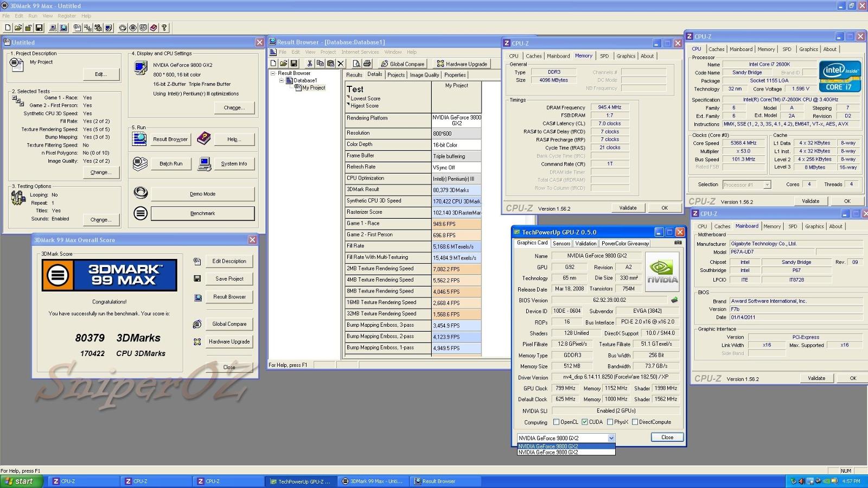Image resolution: width=868 pixels, height=488 pixels.
Task: Click the New document icon in Result Browser toolbar
Action: [273, 64]
